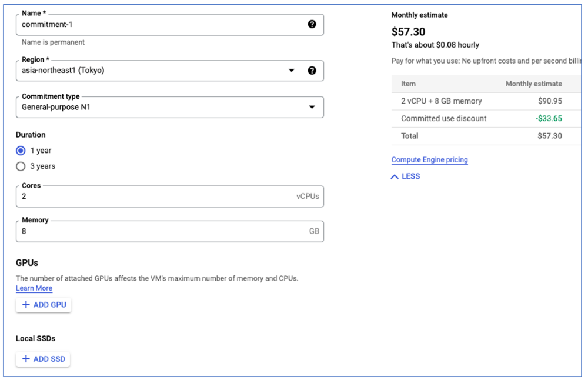Image resolution: width=588 pixels, height=383 pixels.
Task: Click the plus icon on ADD SSD
Action: tap(26, 359)
